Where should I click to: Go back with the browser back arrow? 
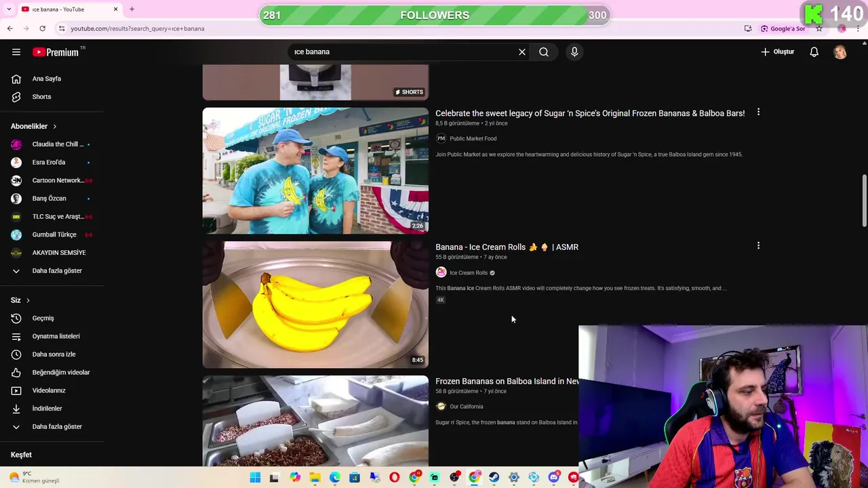coord(9,28)
